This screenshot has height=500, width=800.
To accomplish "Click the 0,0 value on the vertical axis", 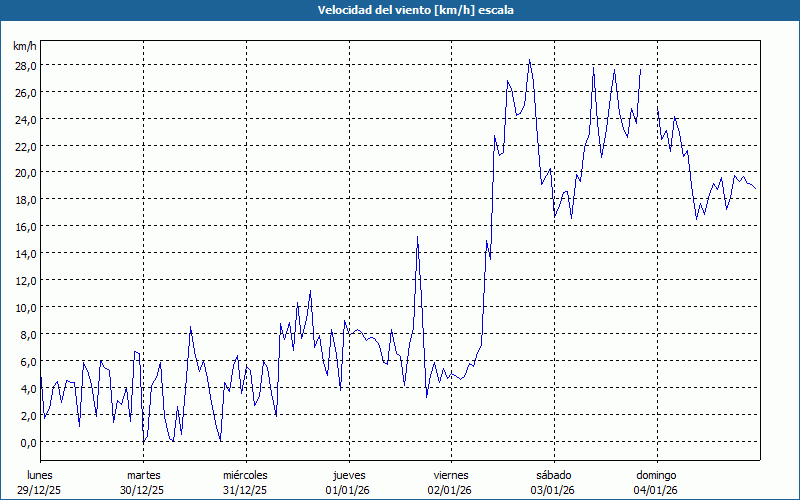I will 27,442.
